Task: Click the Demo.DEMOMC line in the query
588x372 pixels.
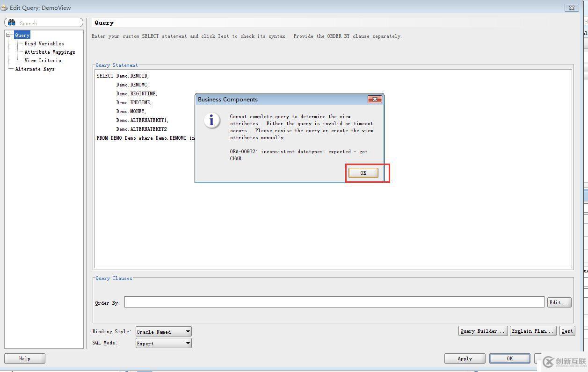Action: (132, 85)
